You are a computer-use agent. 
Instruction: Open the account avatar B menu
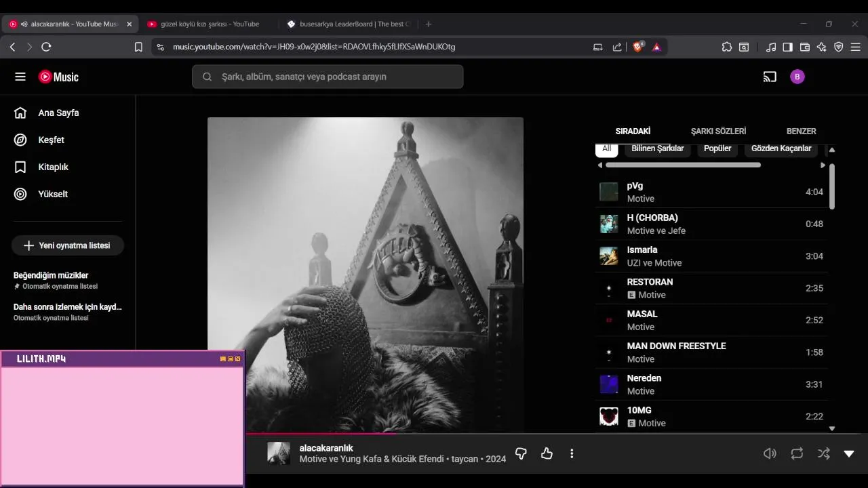(x=797, y=77)
